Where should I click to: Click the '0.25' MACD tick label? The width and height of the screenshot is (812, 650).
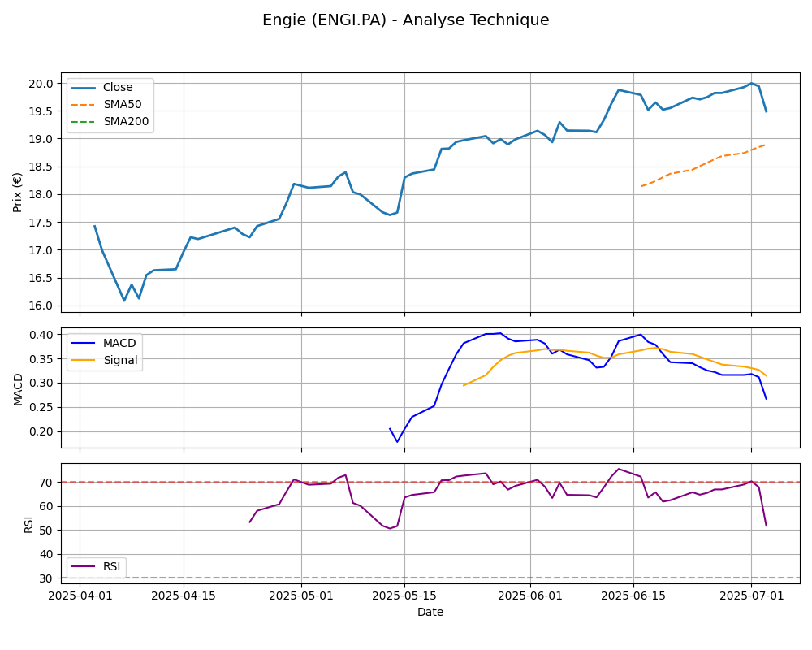(x=42, y=407)
